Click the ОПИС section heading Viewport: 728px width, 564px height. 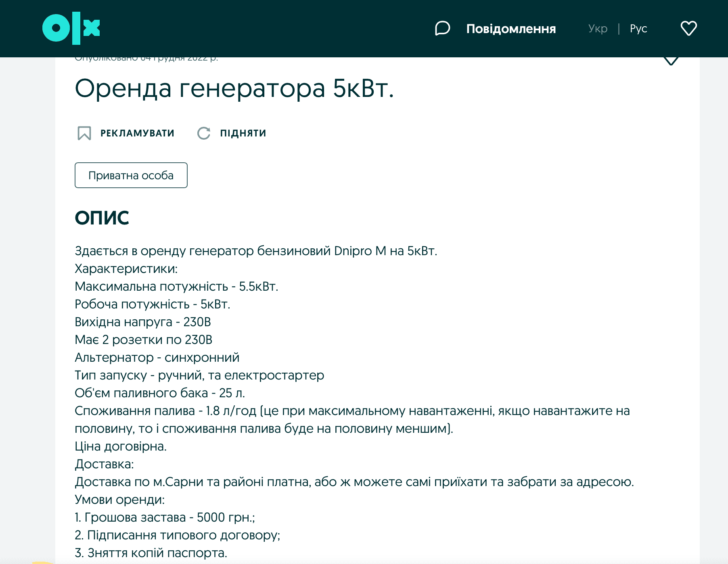(102, 218)
